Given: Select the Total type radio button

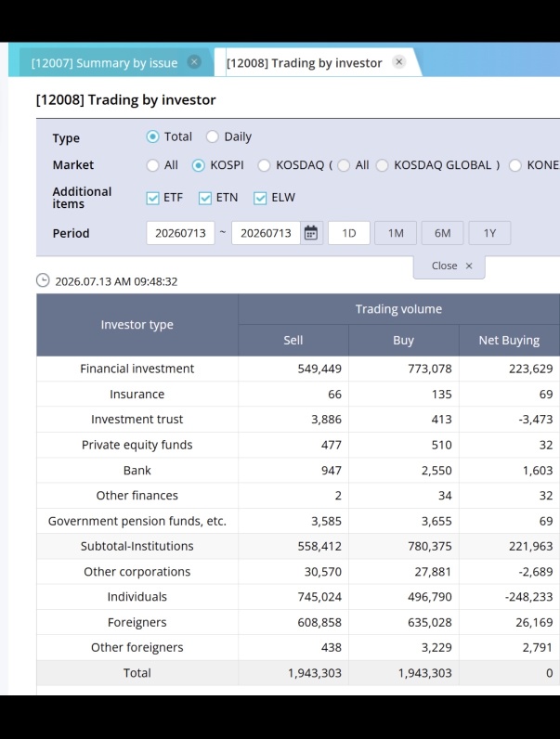Looking at the screenshot, I should (x=152, y=136).
